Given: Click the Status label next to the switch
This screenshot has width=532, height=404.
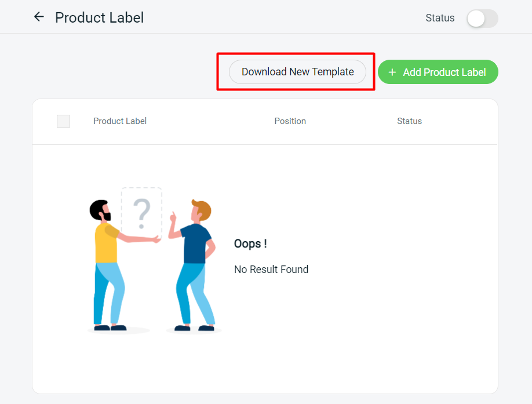Looking at the screenshot, I should (440, 18).
